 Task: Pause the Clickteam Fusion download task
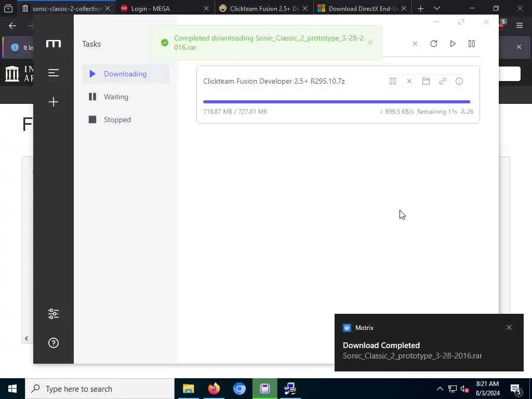coord(393,81)
